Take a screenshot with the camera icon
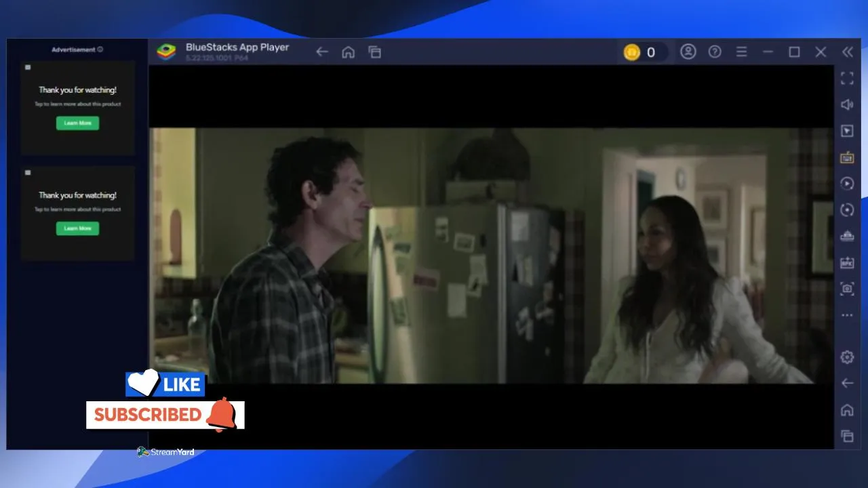Screen dimensions: 868x488 847,289
